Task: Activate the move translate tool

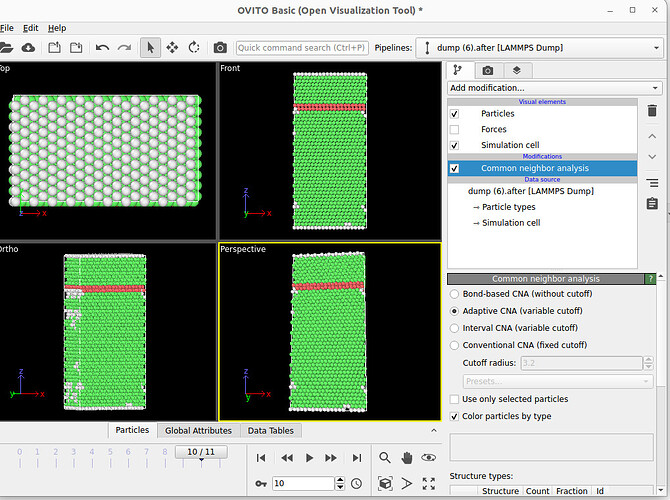Action: point(172,47)
